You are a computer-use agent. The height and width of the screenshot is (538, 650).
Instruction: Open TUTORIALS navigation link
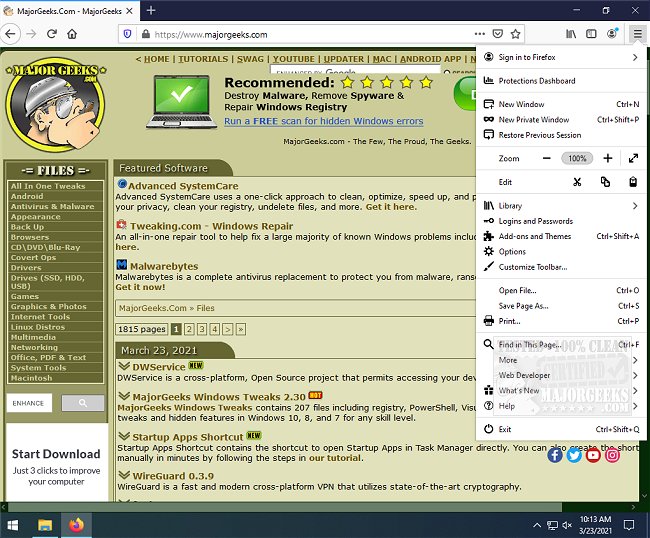pos(203,59)
